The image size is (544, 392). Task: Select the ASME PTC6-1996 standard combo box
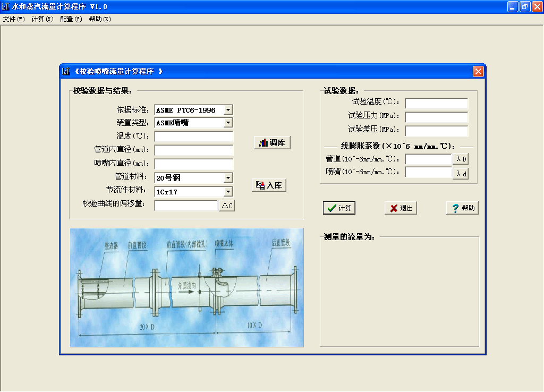[x=193, y=110]
